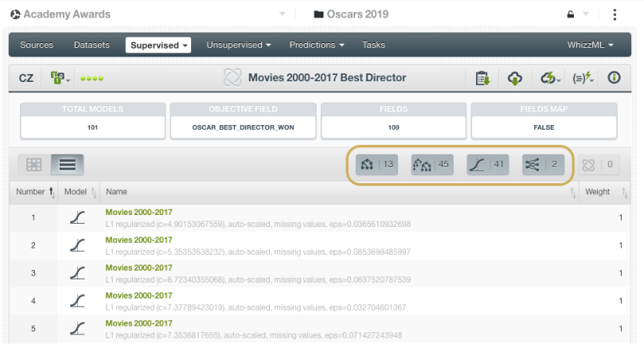
Task: Open the WhizzML dropdown menu
Action: coord(590,45)
